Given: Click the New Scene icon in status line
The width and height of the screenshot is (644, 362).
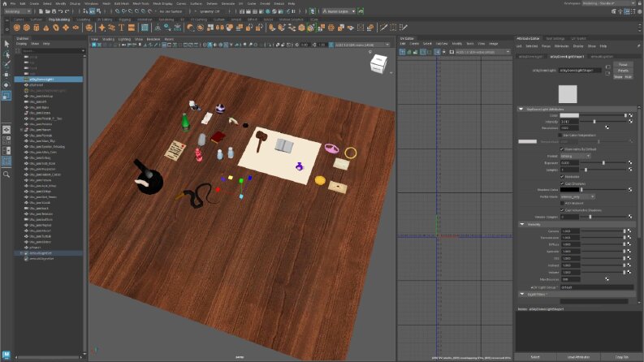Looking at the screenshot, I should click(41, 11).
